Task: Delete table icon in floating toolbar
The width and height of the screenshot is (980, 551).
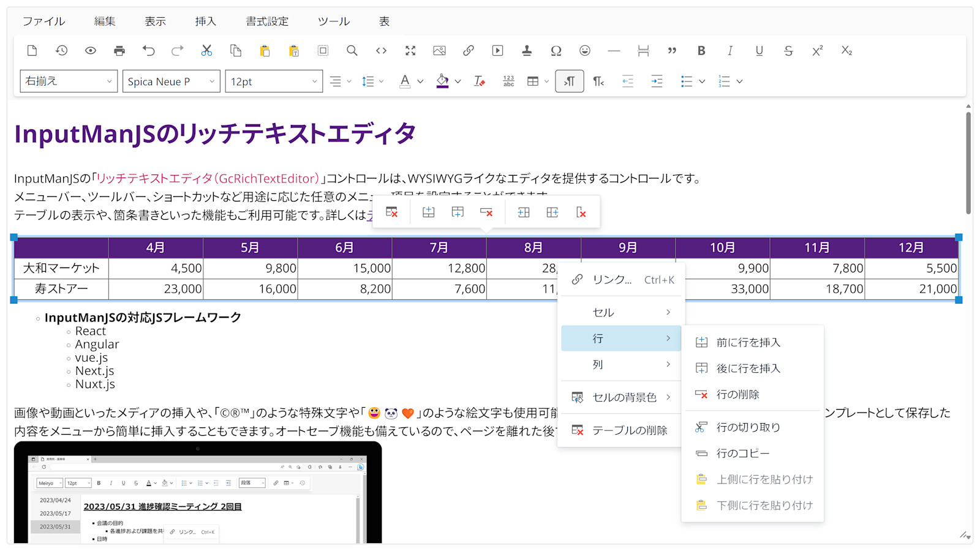Action: point(392,212)
